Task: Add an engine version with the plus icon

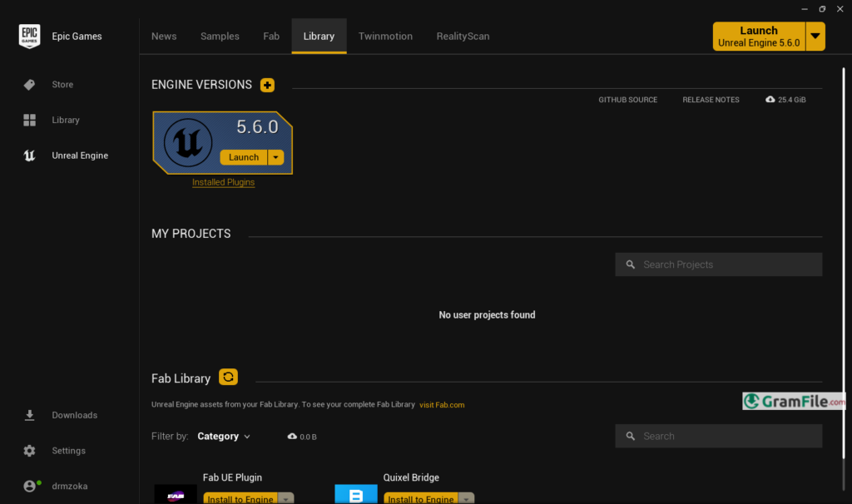Action: pos(267,86)
